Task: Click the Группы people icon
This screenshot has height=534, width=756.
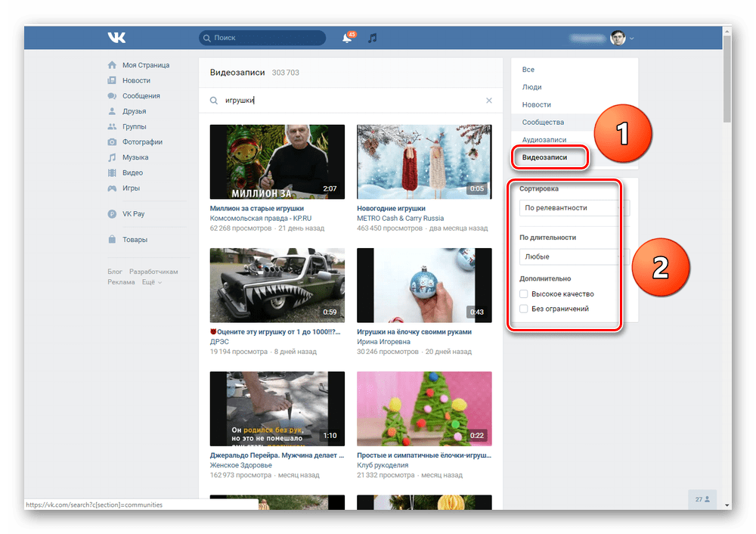Action: coord(112,127)
